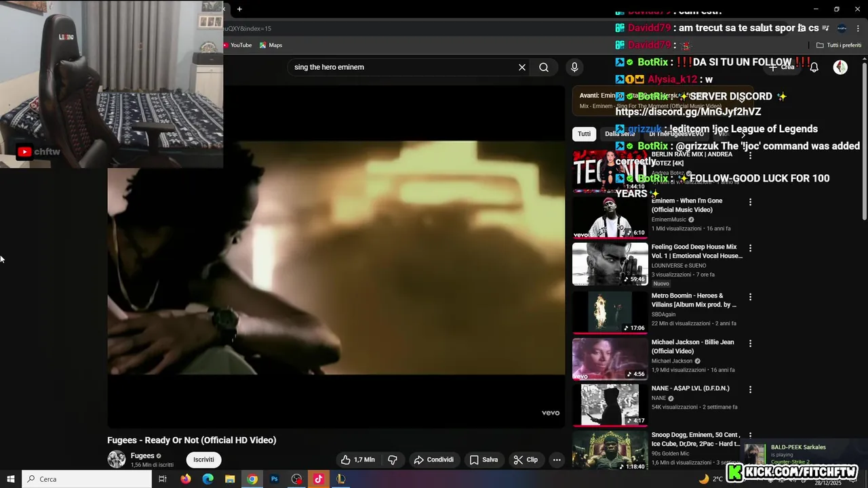Open File Explorer from taskbar
Screen dimensions: 868x488
tap(230, 479)
